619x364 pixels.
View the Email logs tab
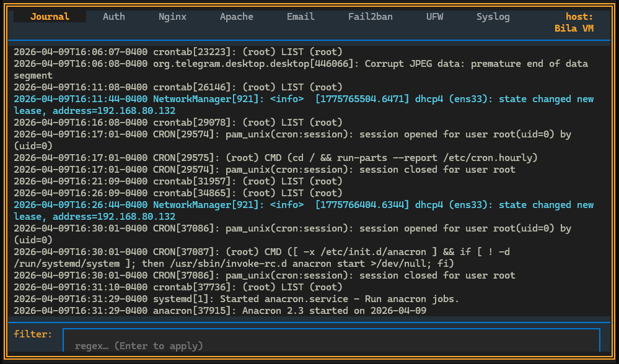pyautogui.click(x=300, y=17)
